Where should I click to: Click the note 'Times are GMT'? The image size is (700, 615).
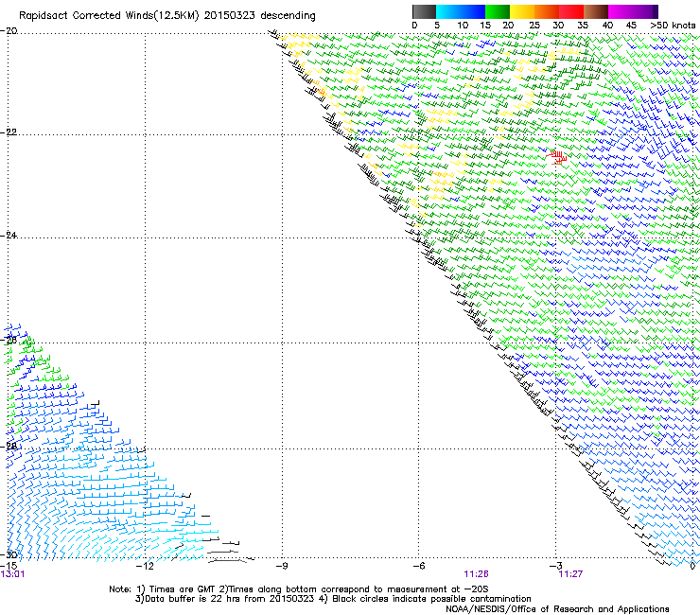click(x=183, y=589)
